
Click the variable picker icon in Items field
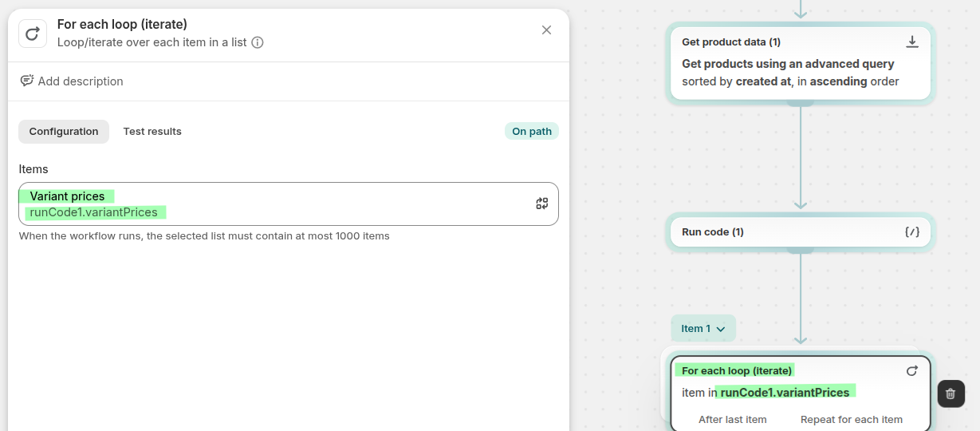pyautogui.click(x=542, y=204)
